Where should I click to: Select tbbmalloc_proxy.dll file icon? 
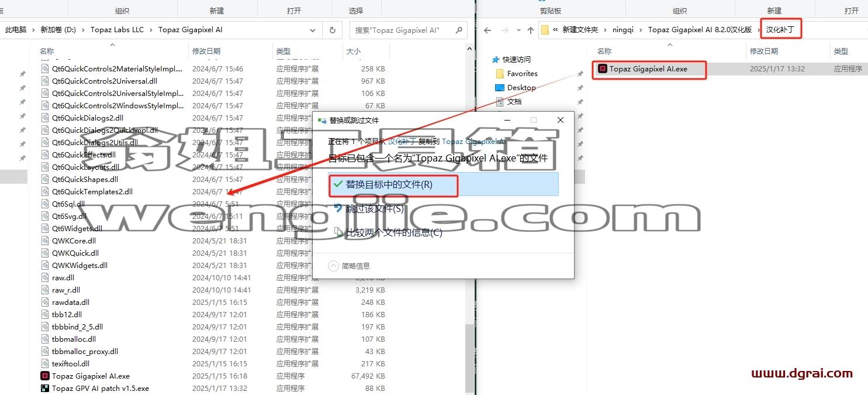click(45, 351)
